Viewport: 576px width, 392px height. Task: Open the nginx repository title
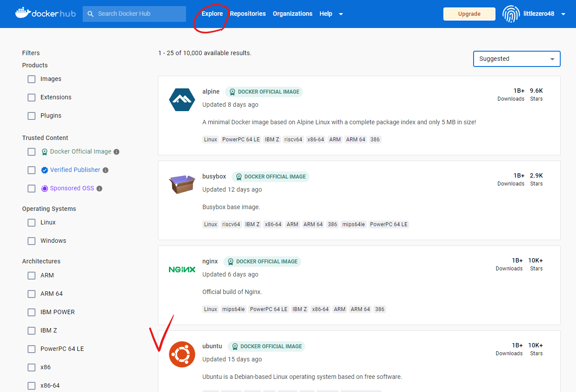pyautogui.click(x=210, y=261)
